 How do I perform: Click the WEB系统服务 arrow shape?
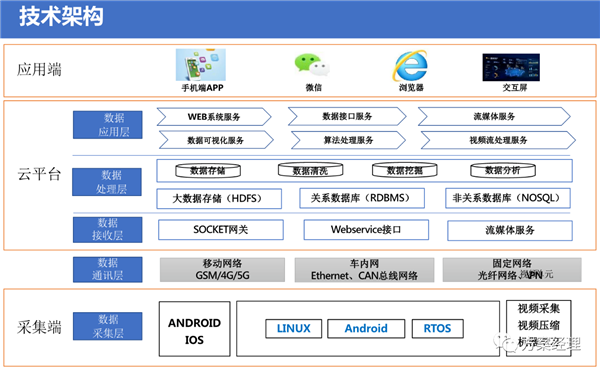coord(214,117)
